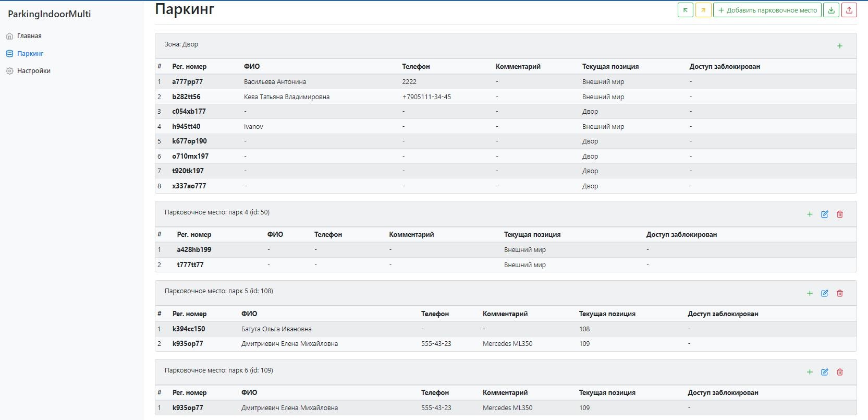868x420 pixels.
Task: Click the green up-left arrow button
Action: [x=686, y=10]
